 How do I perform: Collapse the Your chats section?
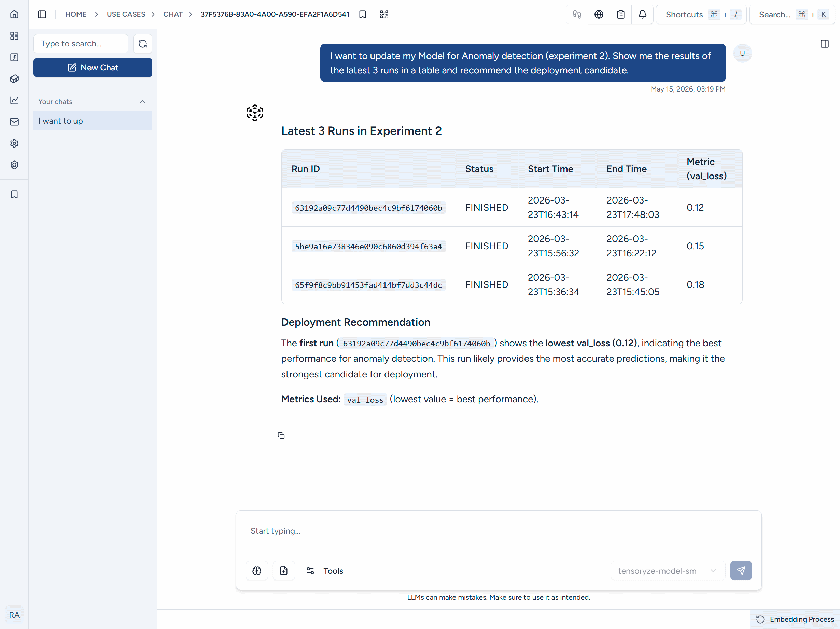[143, 102]
